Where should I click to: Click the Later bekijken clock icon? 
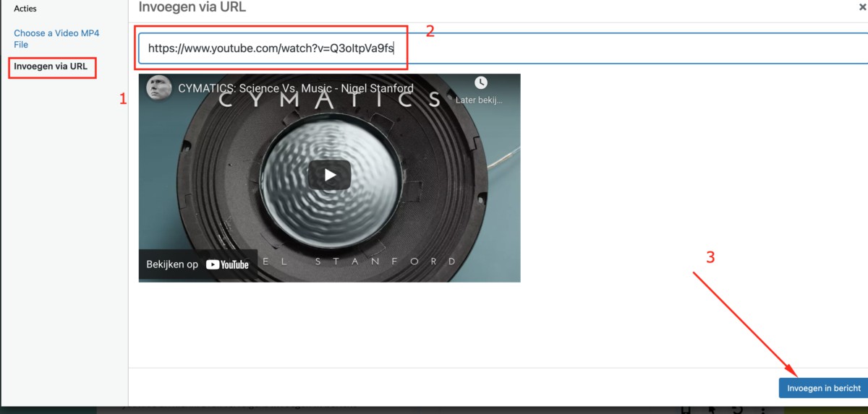pos(481,84)
